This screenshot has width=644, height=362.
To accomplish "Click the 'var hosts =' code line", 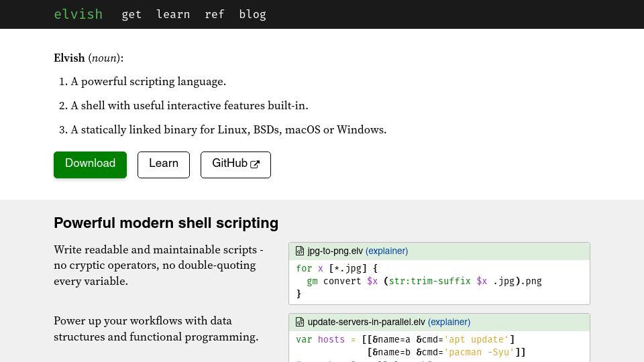I will tap(405, 339).
